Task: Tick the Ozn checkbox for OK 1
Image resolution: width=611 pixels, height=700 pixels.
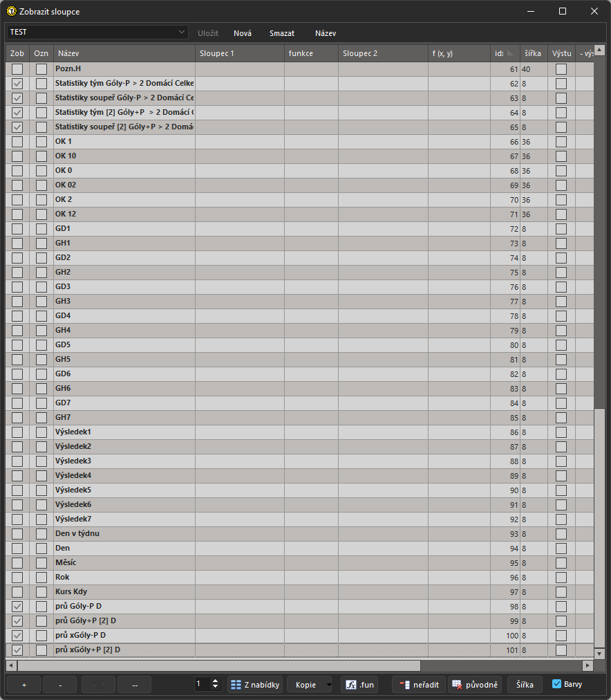Action: 41,142
